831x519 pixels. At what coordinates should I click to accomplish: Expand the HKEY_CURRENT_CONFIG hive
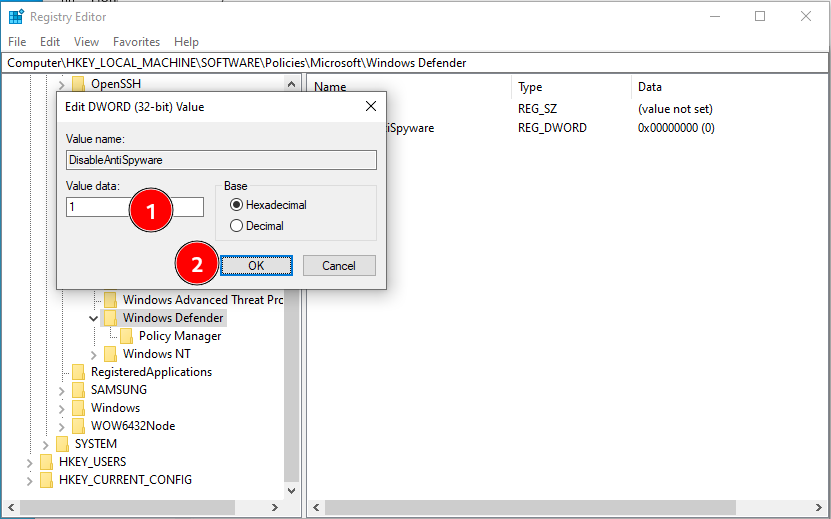(x=30, y=480)
